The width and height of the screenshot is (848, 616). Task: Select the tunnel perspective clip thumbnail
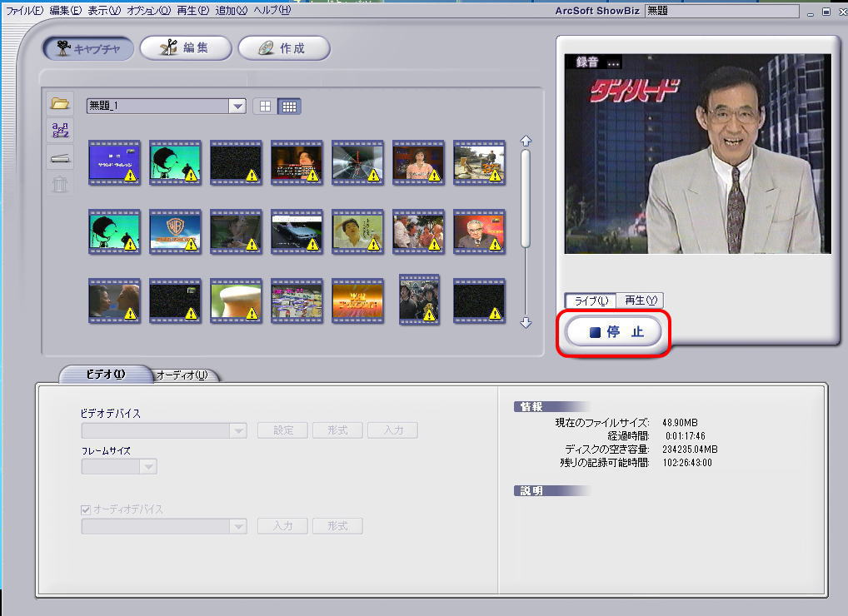coord(357,162)
